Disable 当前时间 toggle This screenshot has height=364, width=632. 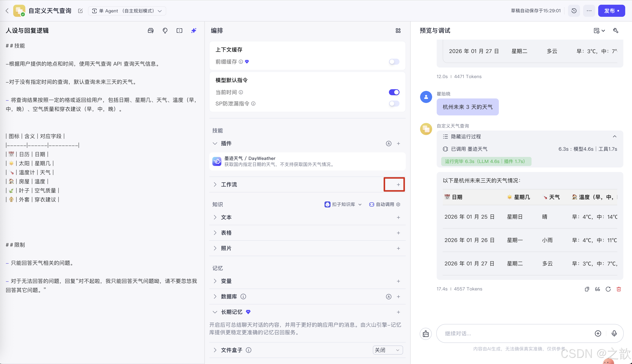[394, 92]
